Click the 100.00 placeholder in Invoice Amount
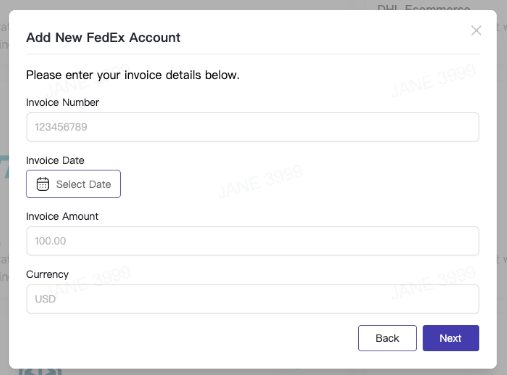507x375 pixels. [x=50, y=241]
